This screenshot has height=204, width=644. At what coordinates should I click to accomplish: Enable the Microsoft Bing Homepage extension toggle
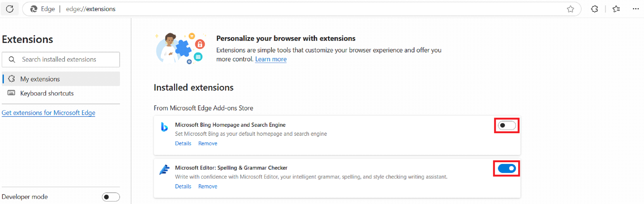click(507, 125)
